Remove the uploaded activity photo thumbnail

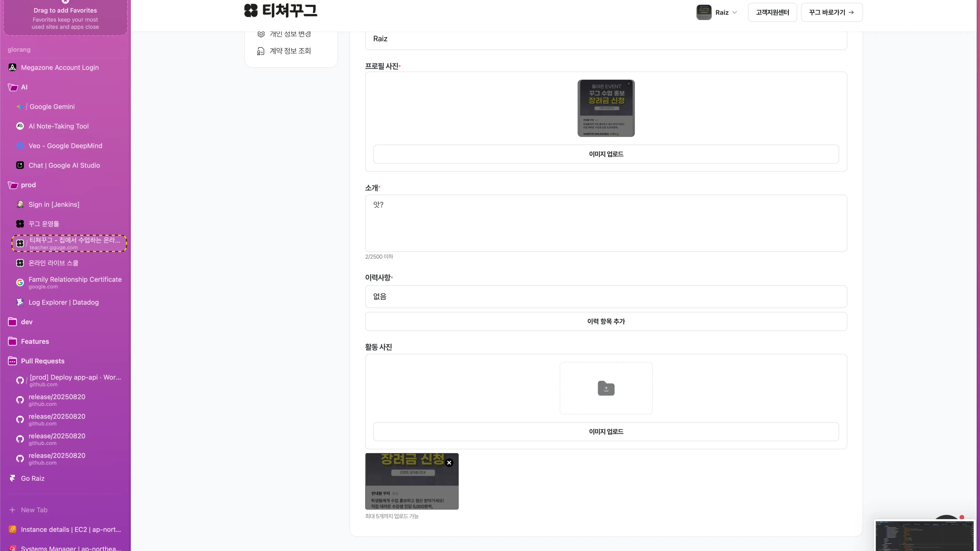tap(449, 462)
